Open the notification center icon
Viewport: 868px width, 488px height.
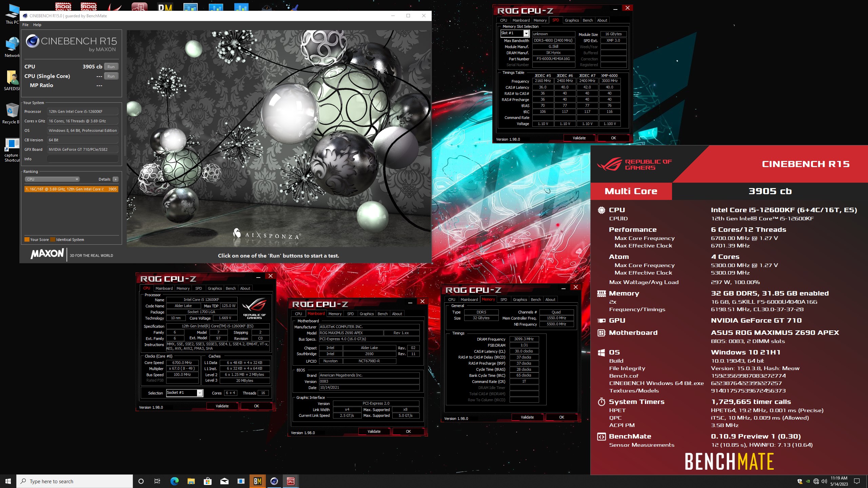(857, 481)
